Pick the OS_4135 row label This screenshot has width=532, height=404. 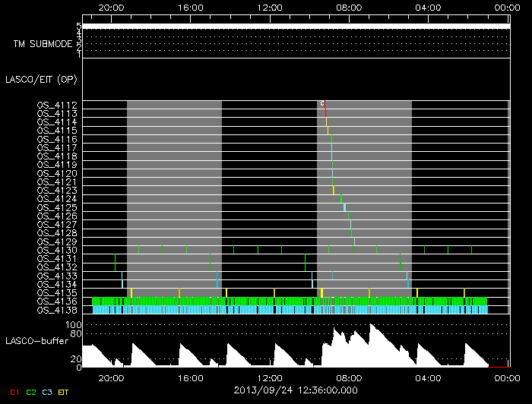(x=57, y=292)
